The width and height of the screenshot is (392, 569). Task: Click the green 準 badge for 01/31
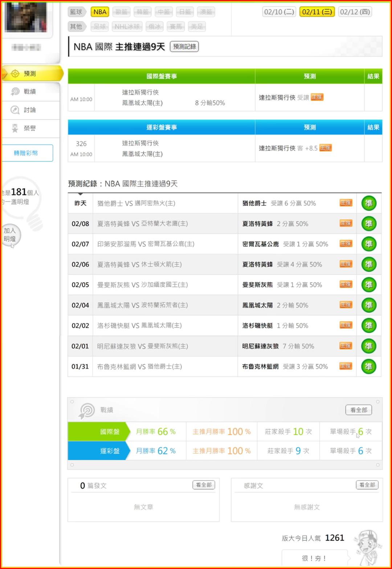click(369, 366)
